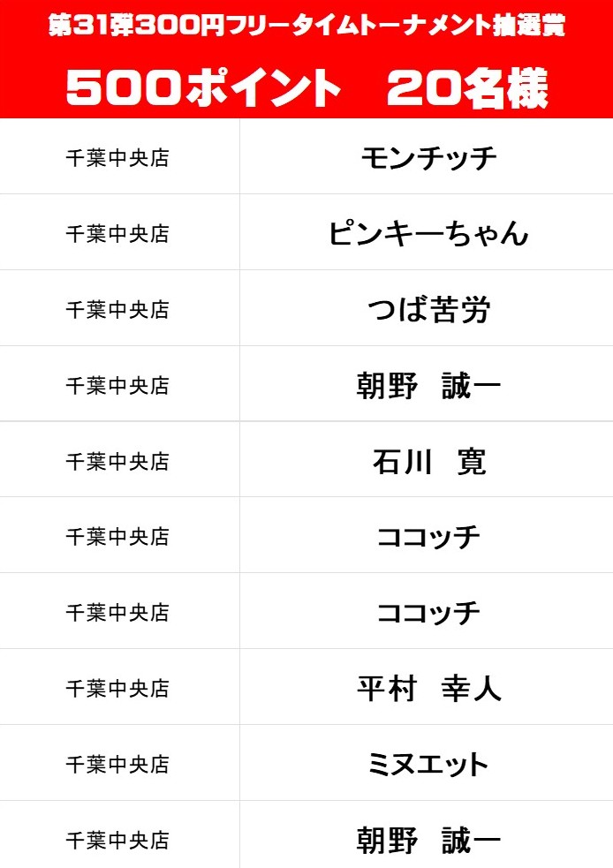Image resolution: width=613 pixels, height=868 pixels.
Task: Click the 石川 寛 name cell
Action: pyautogui.click(x=428, y=462)
